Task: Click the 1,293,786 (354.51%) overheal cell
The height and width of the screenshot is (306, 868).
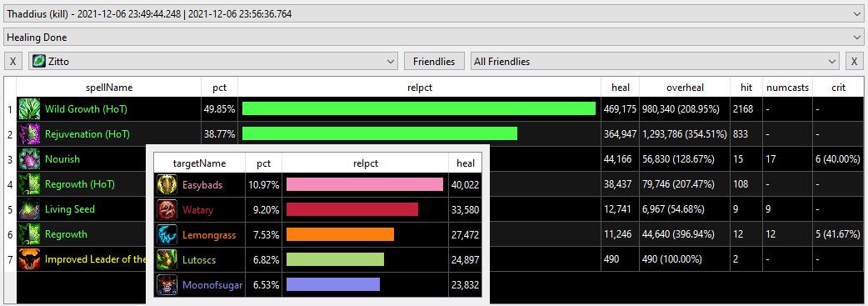Action: [x=684, y=134]
